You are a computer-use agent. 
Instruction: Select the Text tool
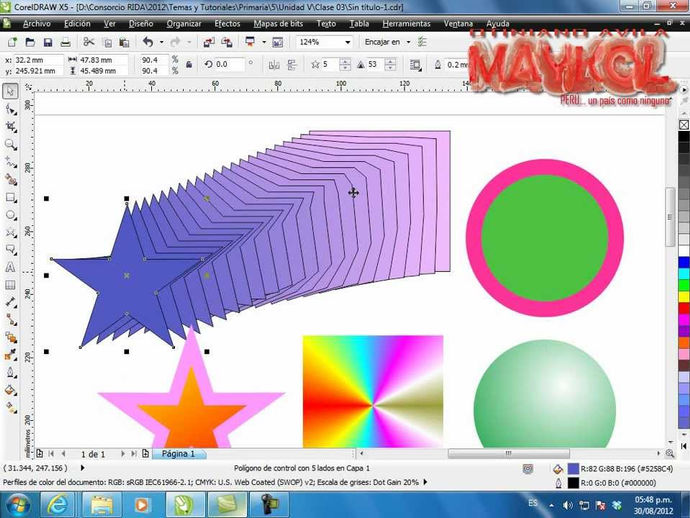[11, 267]
